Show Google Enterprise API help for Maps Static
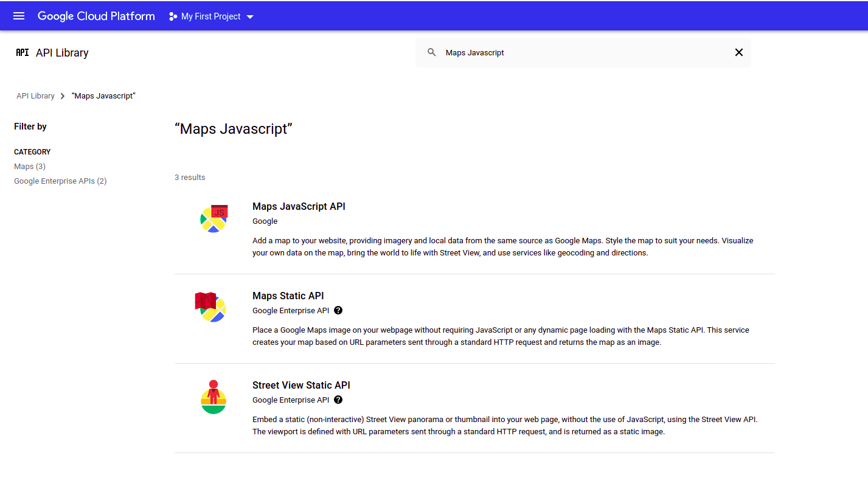This screenshot has height=489, width=868. pos(338,310)
